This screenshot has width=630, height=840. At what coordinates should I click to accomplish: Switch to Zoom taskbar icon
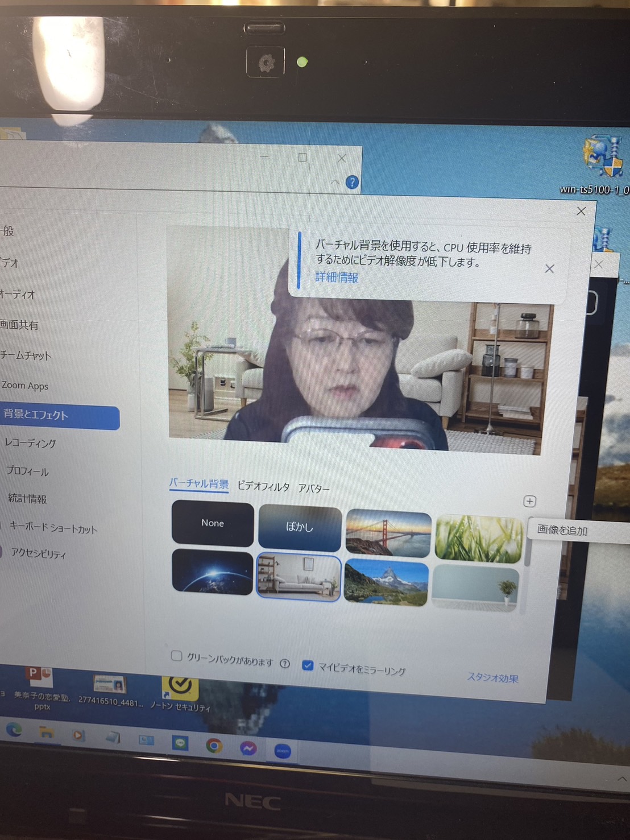(283, 751)
